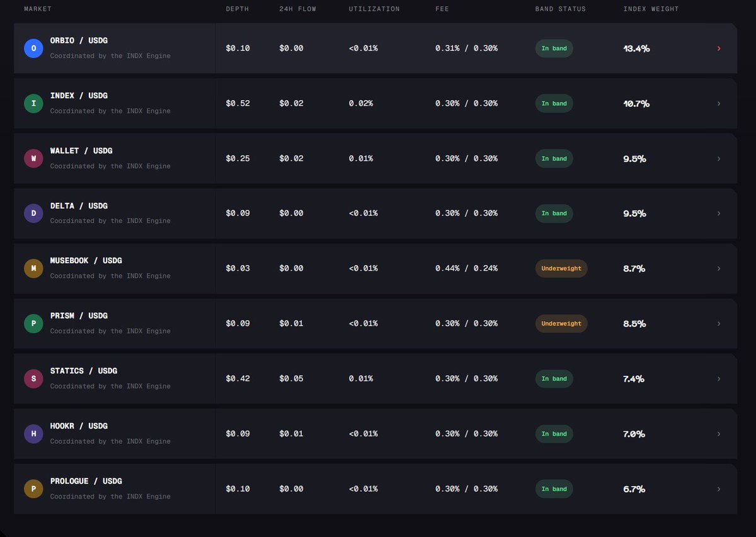Open MUSEBOOK / USDG row chevron
This screenshot has height=537, width=756.
pyautogui.click(x=719, y=269)
